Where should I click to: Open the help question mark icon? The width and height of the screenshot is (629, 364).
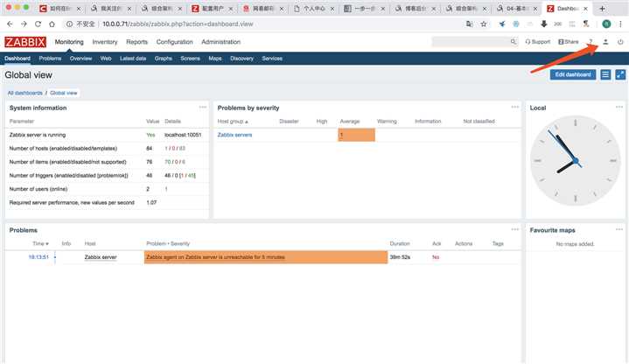591,42
